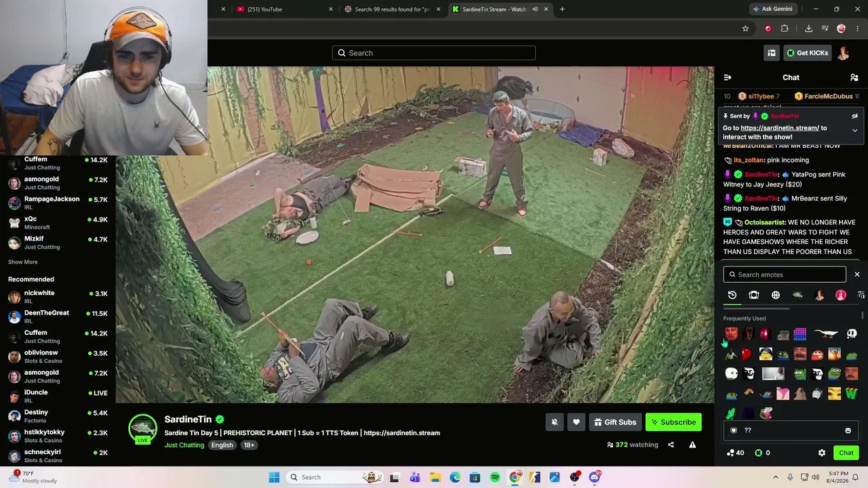Open asmongold's channel in followed list
The width and height of the screenshot is (868, 488).
coord(58,183)
